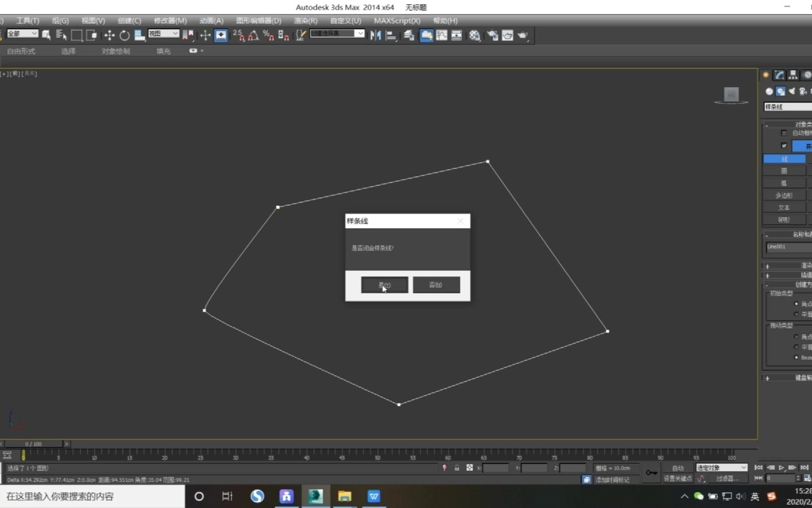Toggle Window/Crossing selection mode
Screen dimensions: 812x508
(x=92, y=35)
